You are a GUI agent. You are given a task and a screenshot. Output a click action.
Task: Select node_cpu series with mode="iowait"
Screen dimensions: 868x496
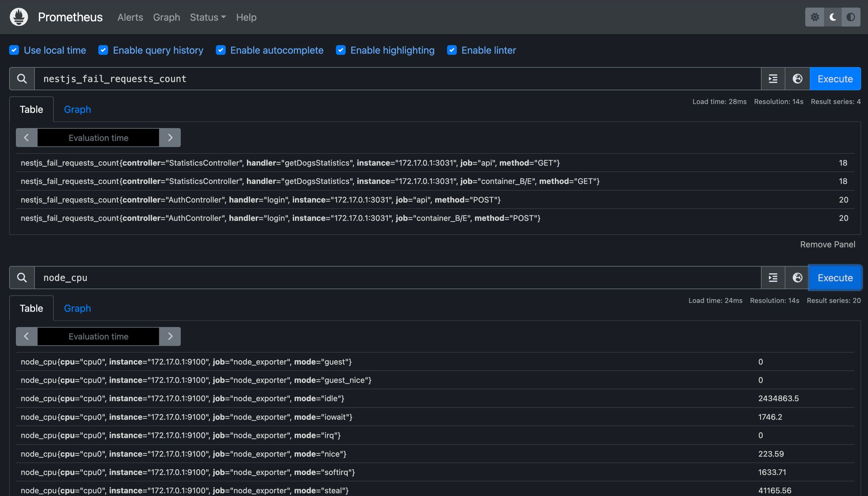tap(435, 417)
